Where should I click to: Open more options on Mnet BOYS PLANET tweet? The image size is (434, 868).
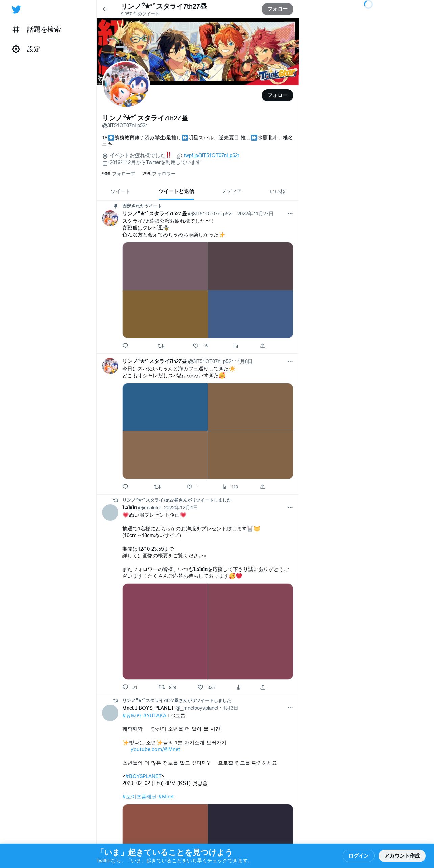[x=290, y=708]
